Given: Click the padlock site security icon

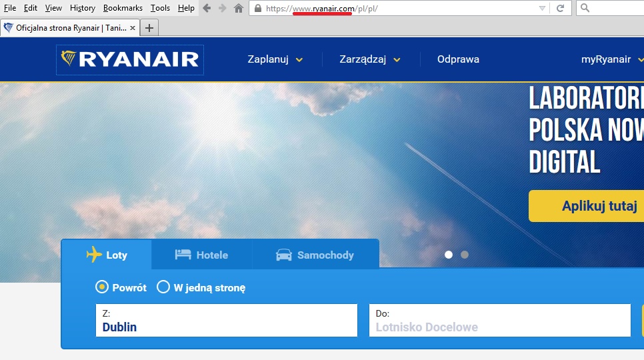Looking at the screenshot, I should [258, 8].
